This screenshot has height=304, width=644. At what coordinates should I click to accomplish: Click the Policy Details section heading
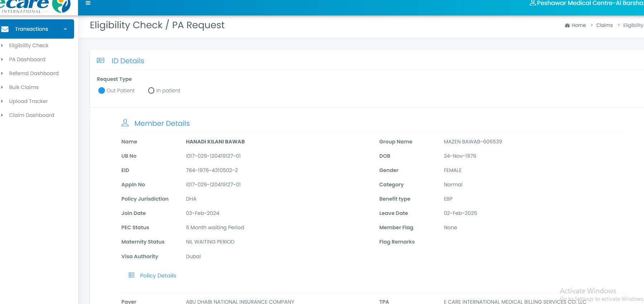(x=158, y=275)
